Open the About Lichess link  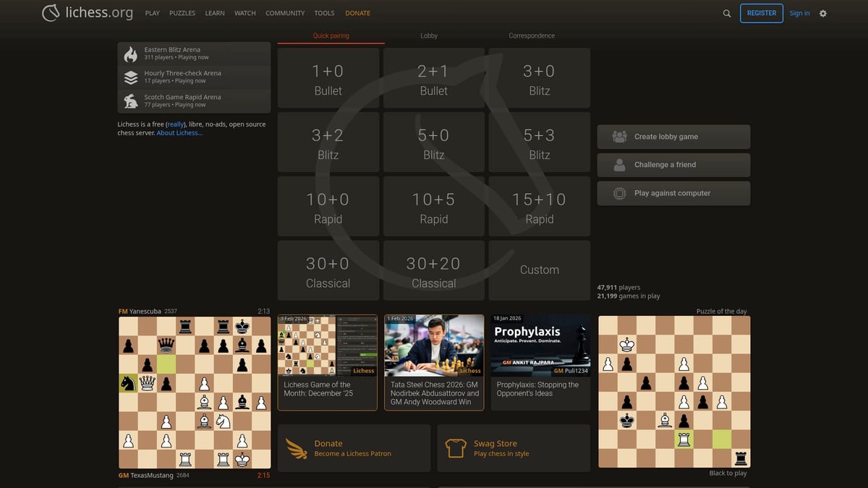(x=179, y=132)
